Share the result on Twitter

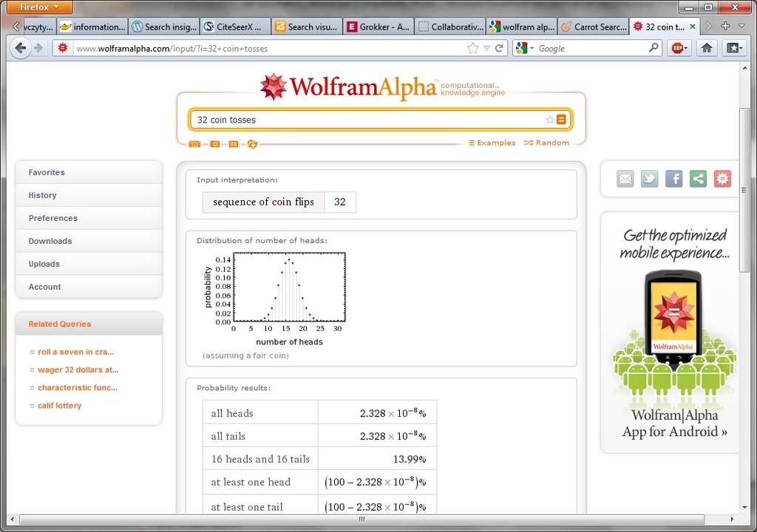point(649,179)
